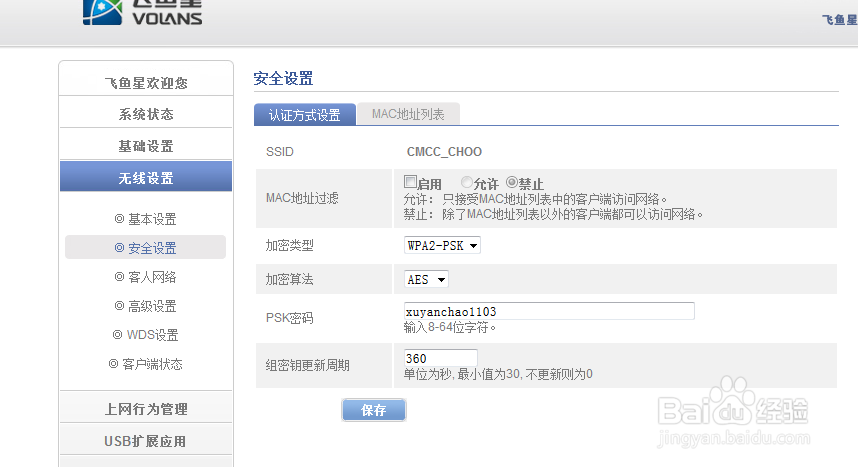Click the PSK密码 label

click(289, 318)
